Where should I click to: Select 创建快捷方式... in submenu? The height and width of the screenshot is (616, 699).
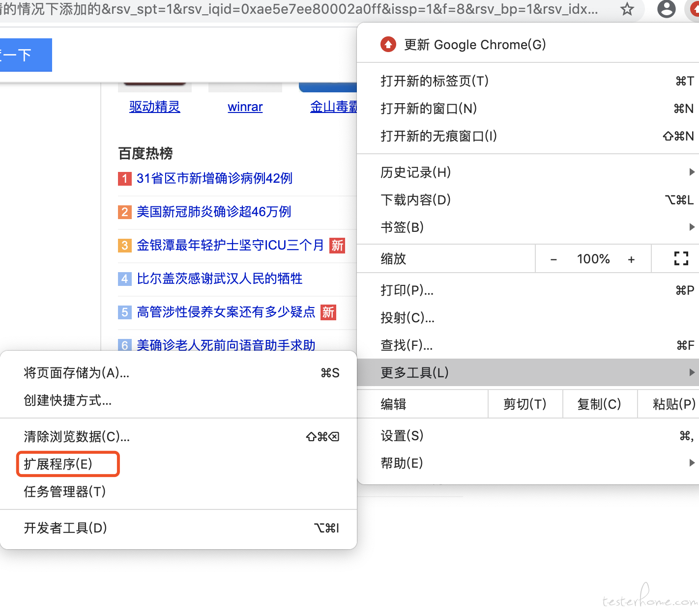178,400
